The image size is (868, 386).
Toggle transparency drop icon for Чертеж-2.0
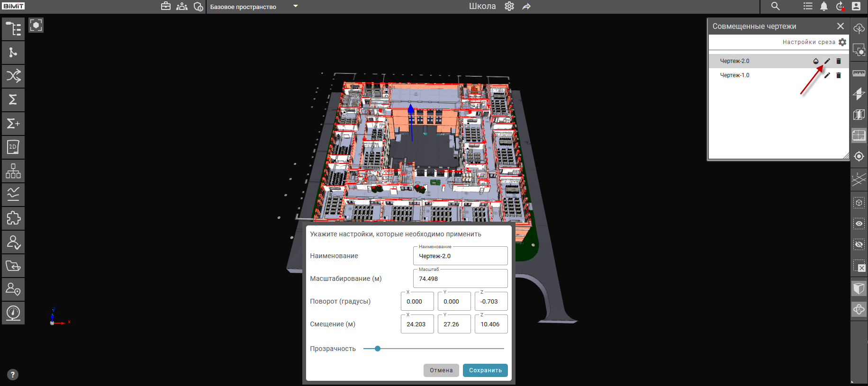[x=815, y=61]
